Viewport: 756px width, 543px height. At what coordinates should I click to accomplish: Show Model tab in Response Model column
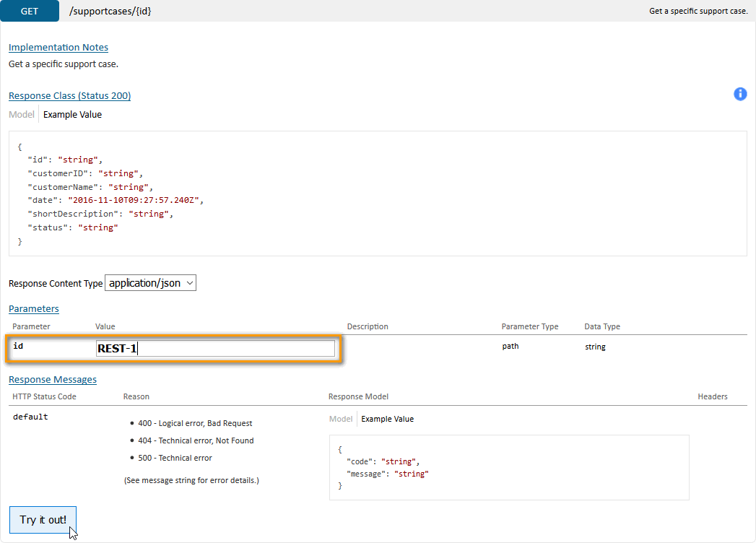point(341,419)
